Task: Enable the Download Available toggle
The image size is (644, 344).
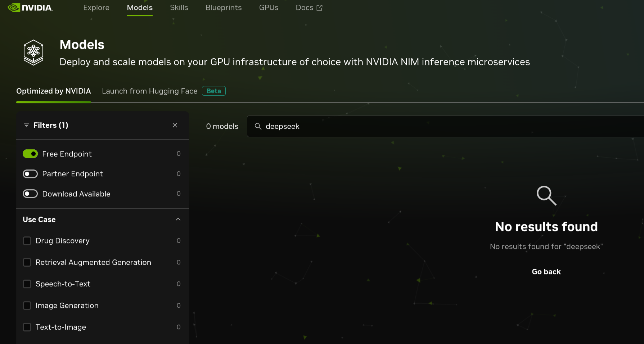Action: [30, 194]
